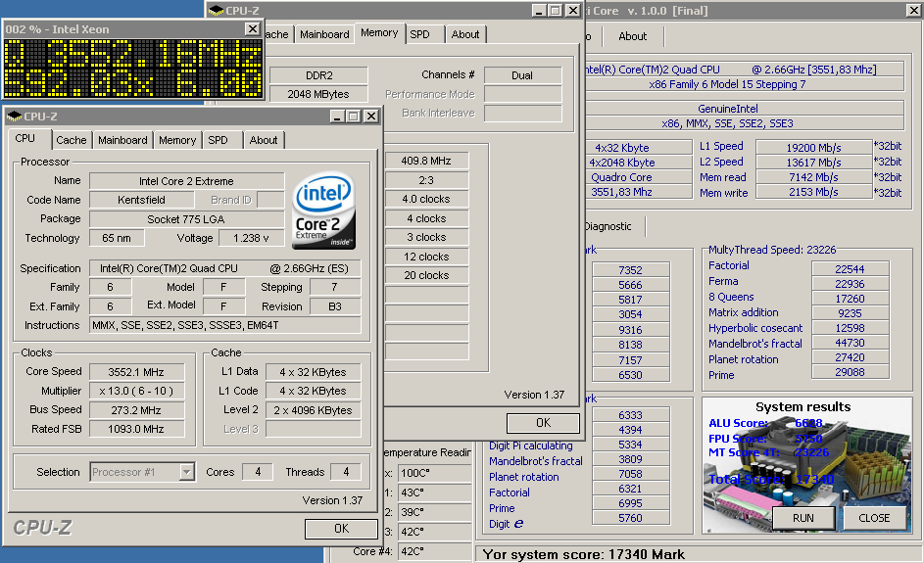
Task: Click the Specification field with 2.66GHz (ES)
Action: tap(224, 268)
